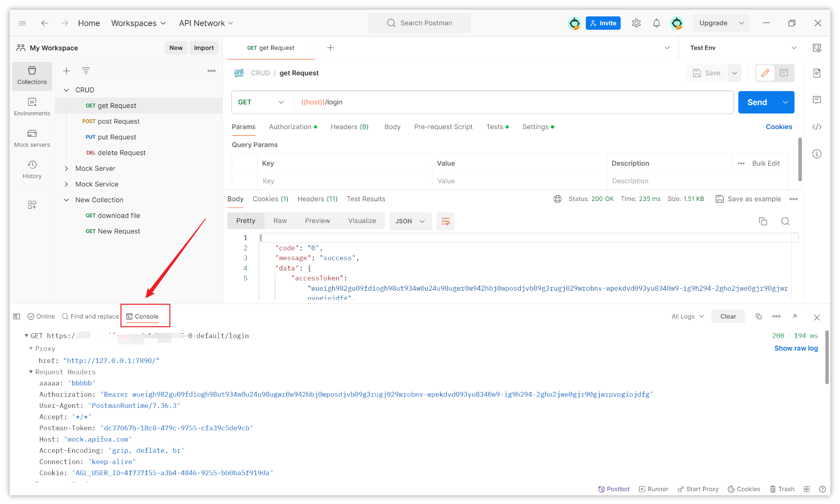840x504 pixels.
Task: Switch to the Pre-request Script tab
Action: point(443,127)
